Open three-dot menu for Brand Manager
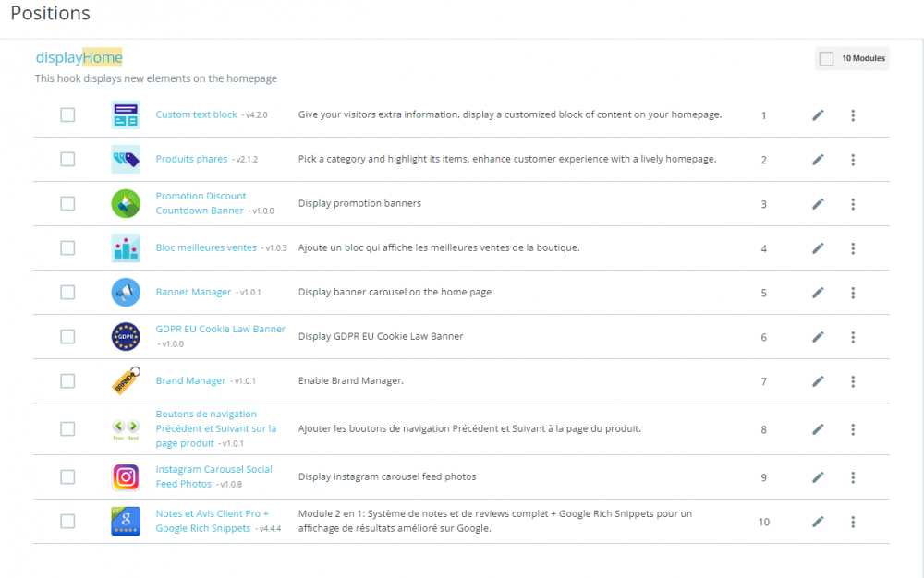The image size is (924, 578). pos(853,381)
